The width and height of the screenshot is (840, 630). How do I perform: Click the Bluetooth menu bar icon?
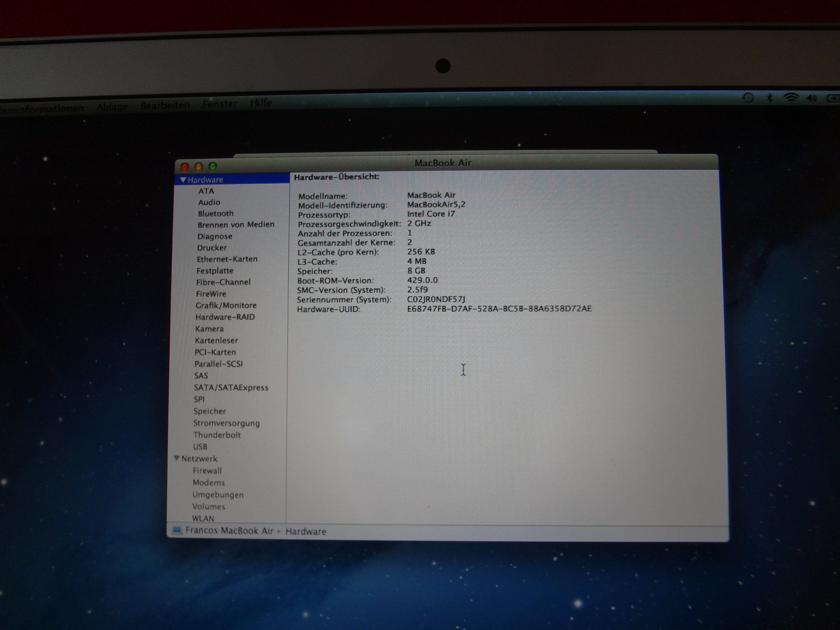coord(770,98)
